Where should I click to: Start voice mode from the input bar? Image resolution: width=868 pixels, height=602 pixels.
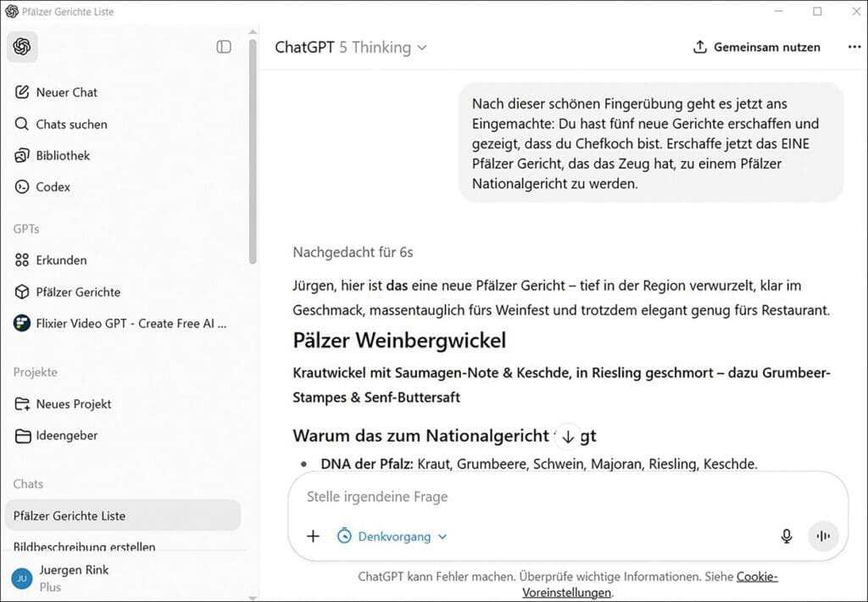click(823, 536)
